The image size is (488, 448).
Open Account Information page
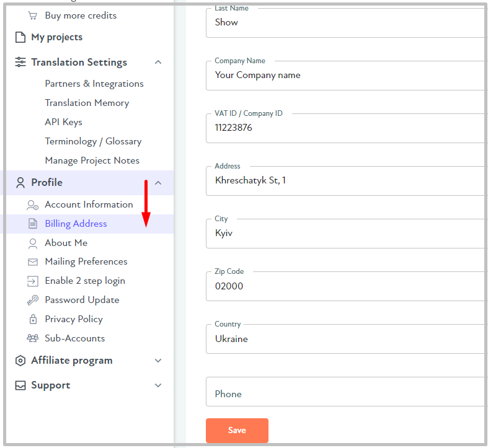89,204
